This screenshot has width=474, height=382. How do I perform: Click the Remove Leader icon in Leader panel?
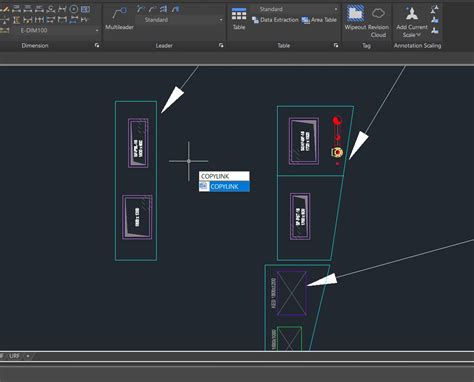[152, 9]
